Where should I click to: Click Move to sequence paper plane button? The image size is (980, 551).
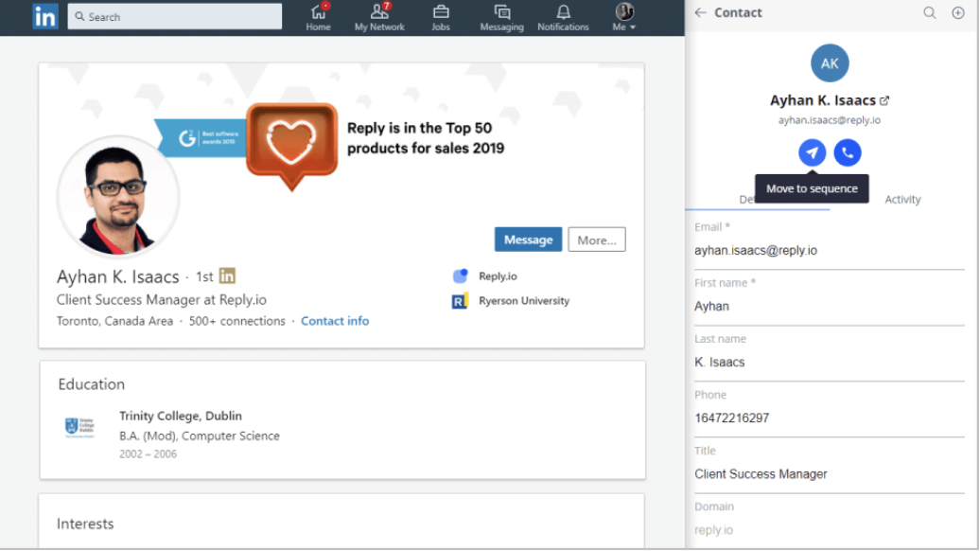(812, 152)
